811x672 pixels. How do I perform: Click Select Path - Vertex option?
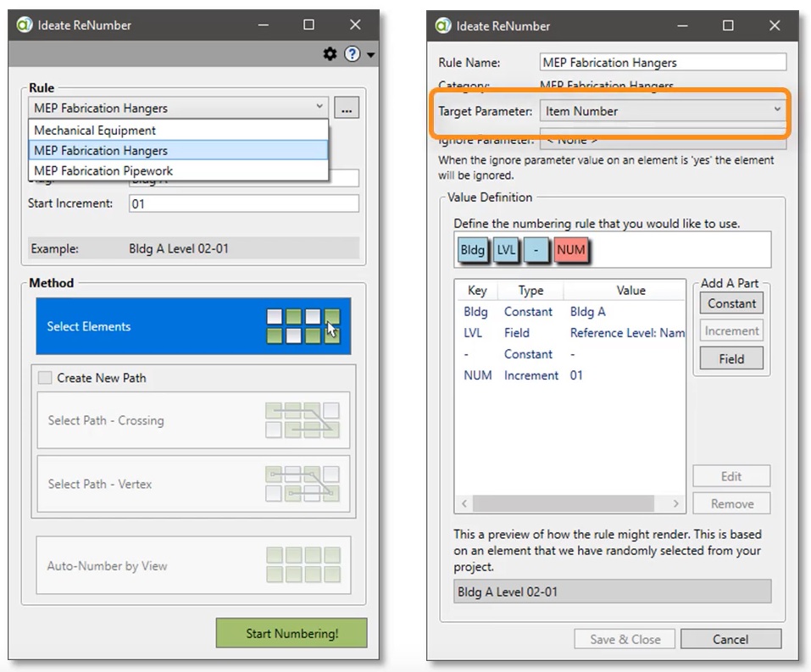click(x=193, y=484)
